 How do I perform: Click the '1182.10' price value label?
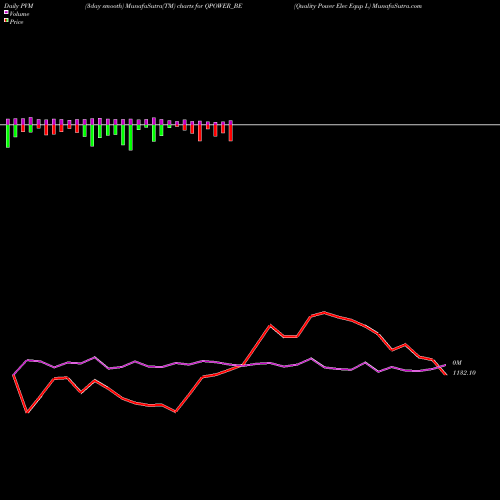coord(464,373)
